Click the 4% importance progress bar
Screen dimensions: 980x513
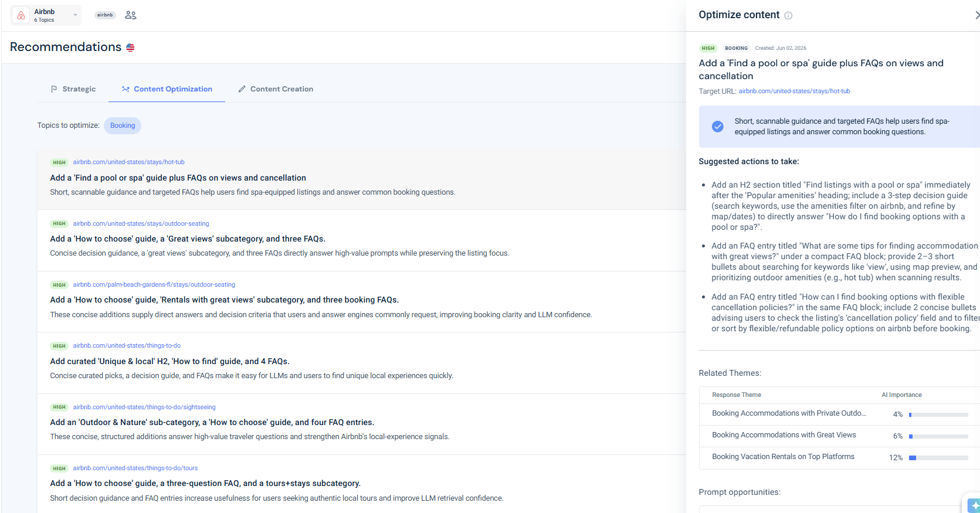click(x=938, y=415)
